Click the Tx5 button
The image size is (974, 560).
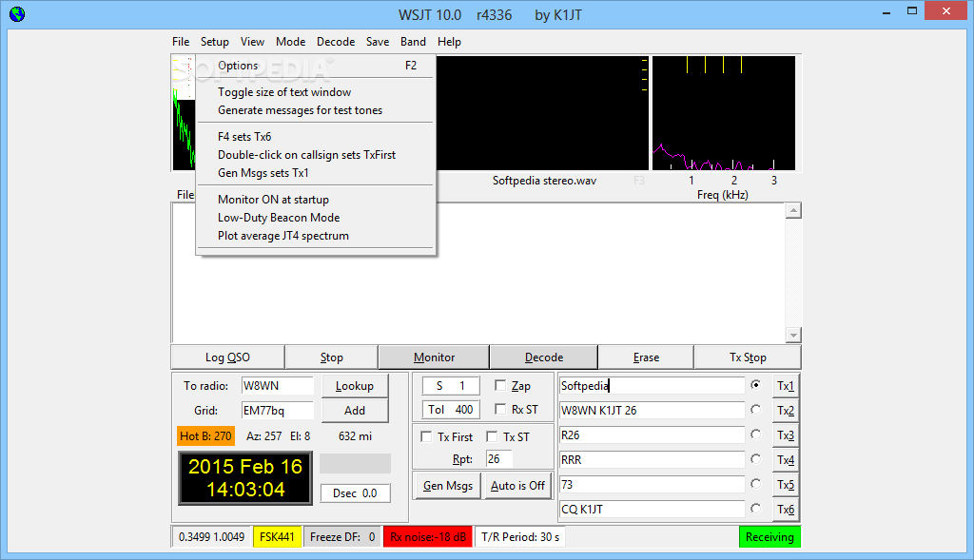[x=785, y=484]
